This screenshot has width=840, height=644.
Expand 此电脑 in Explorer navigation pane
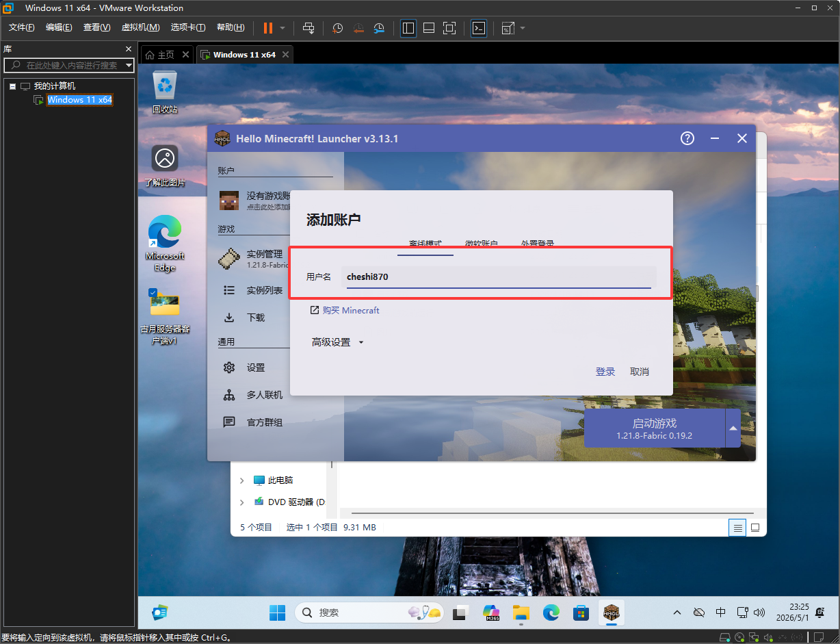click(241, 480)
